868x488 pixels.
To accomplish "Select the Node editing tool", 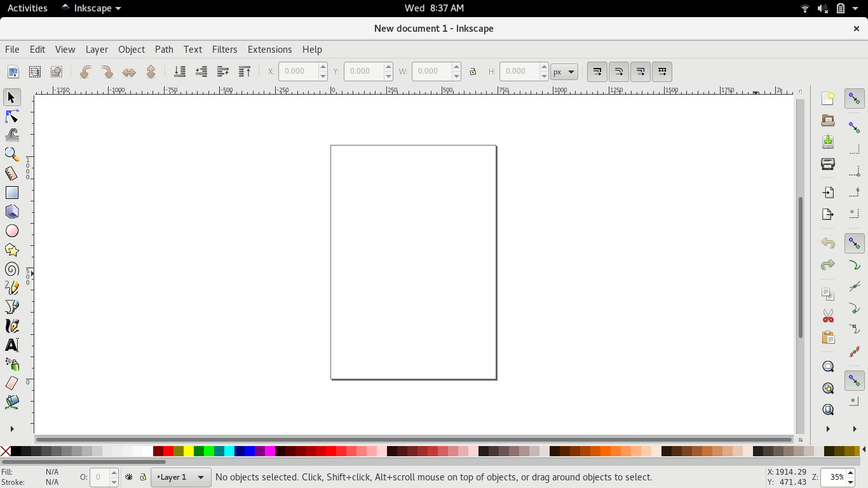I will pyautogui.click(x=12, y=116).
